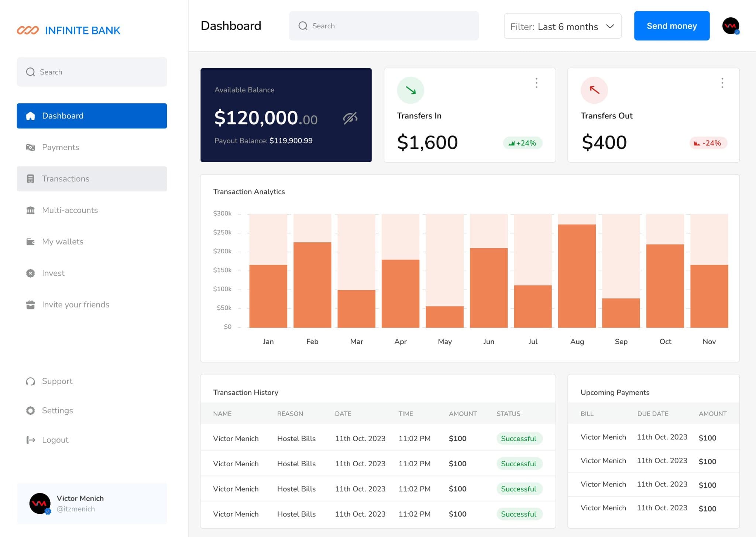756x537 pixels.
Task: Click the Infinite Bank logo icon
Action: point(28,30)
